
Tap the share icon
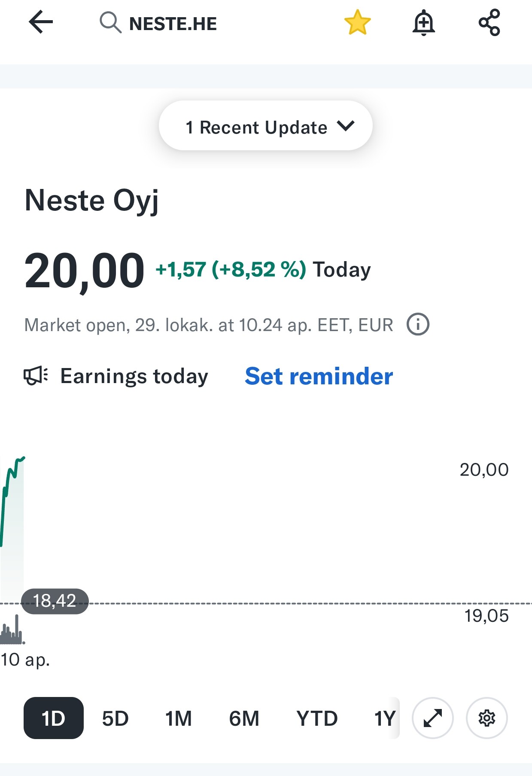coord(489,23)
